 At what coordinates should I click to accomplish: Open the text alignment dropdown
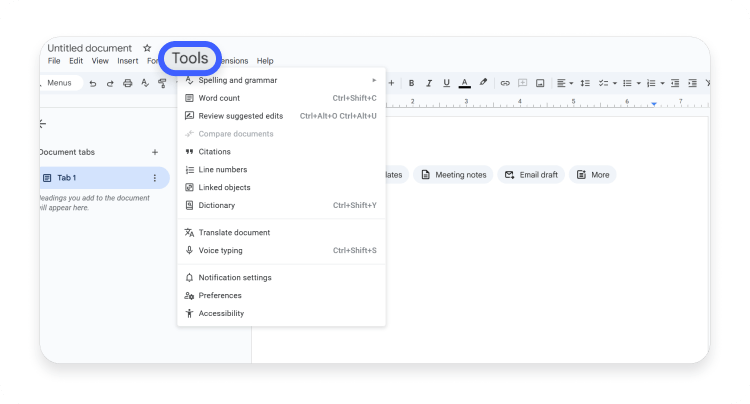point(564,83)
